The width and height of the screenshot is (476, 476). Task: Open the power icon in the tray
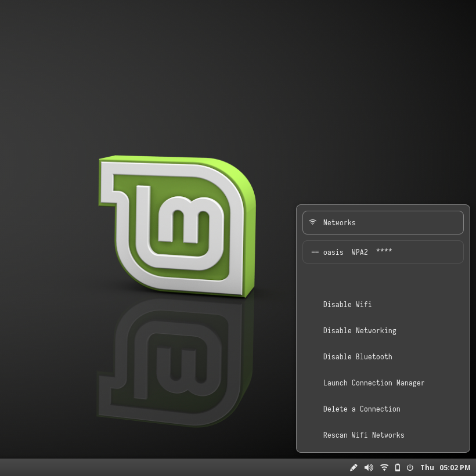click(410, 467)
